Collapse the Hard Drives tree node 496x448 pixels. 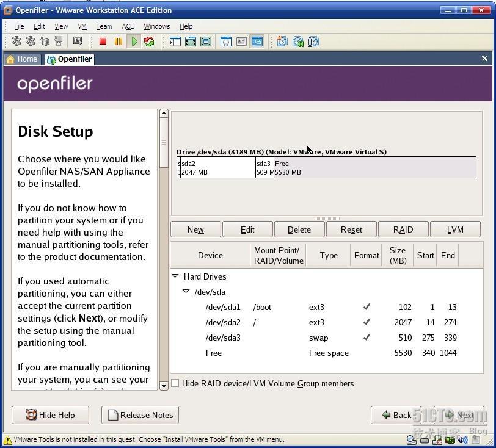pos(175,276)
